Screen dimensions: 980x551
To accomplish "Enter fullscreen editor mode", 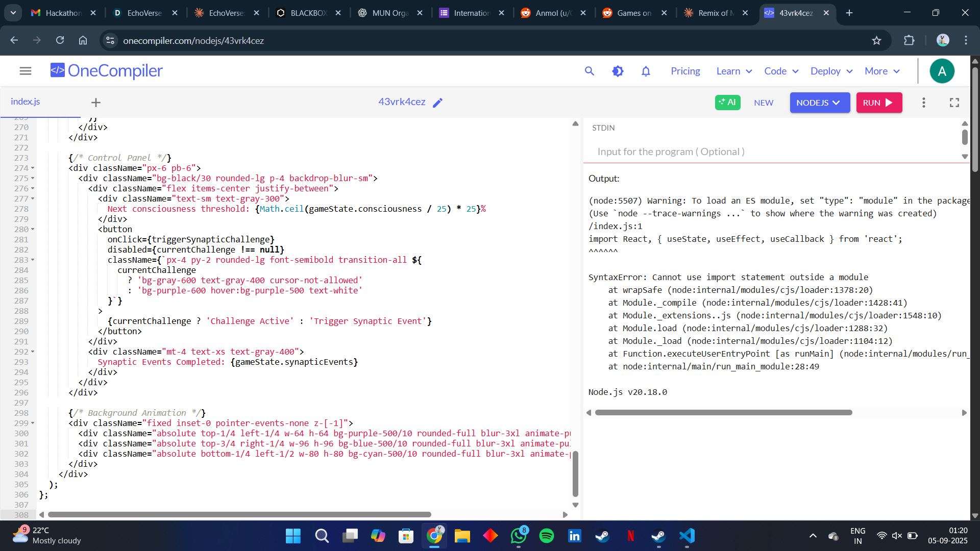I will click(954, 103).
